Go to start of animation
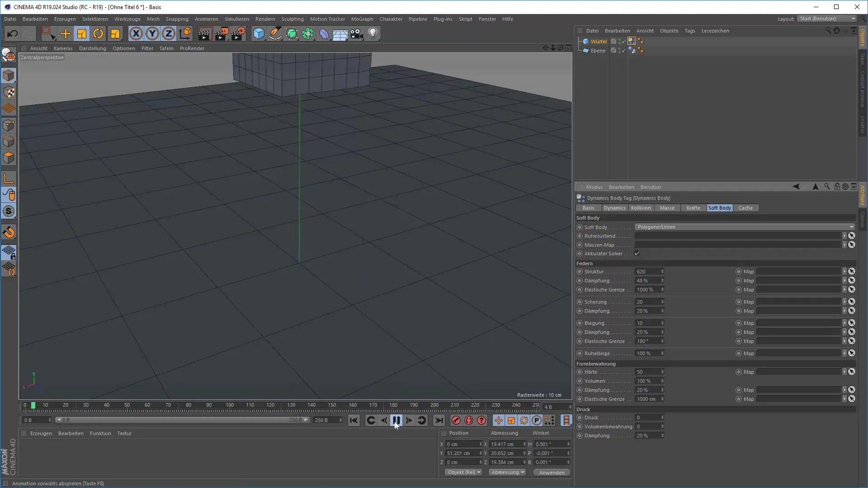 354,420
